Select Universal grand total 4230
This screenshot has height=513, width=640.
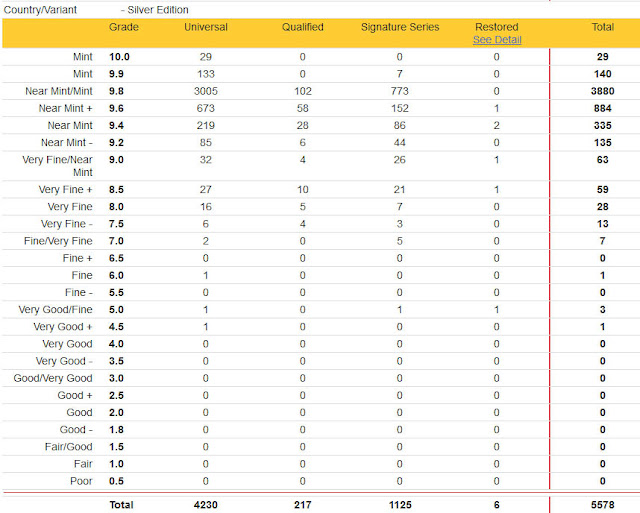206,504
